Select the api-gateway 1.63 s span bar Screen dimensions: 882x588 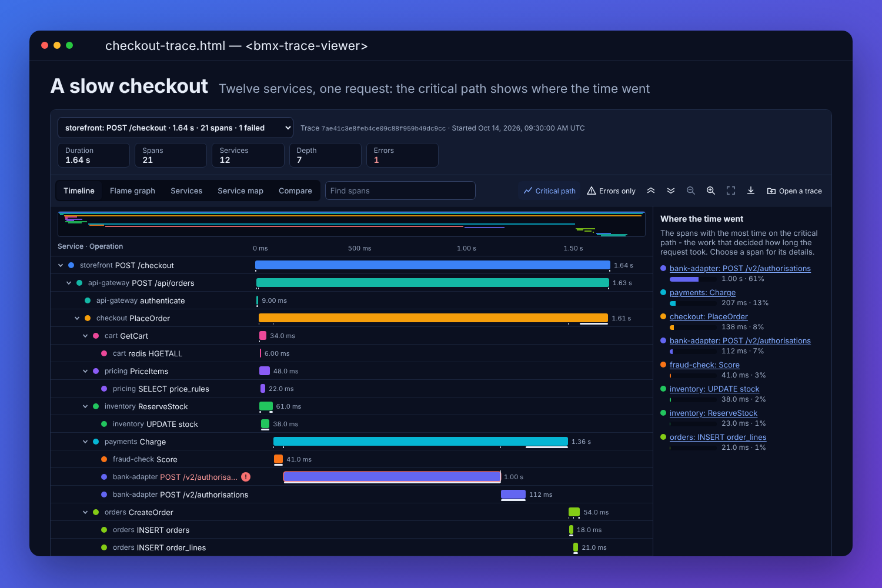point(433,283)
